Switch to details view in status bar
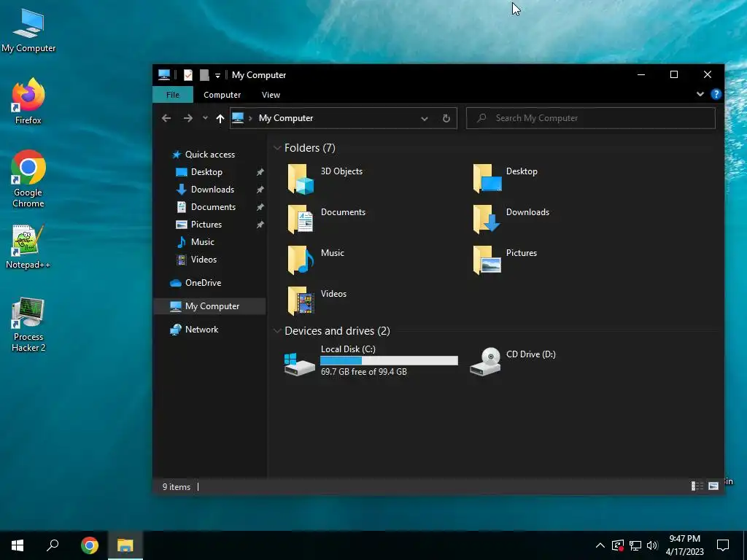This screenshot has width=747, height=560. pos(697,486)
